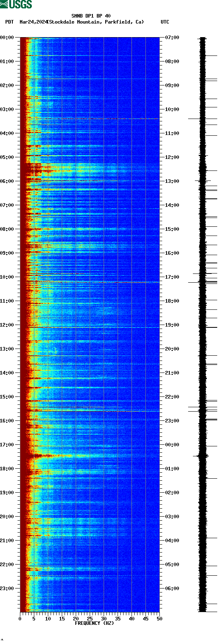The width and height of the screenshot is (220, 644).
Task: Click the 18:00 PDT left-axis label
Action: [7, 469]
